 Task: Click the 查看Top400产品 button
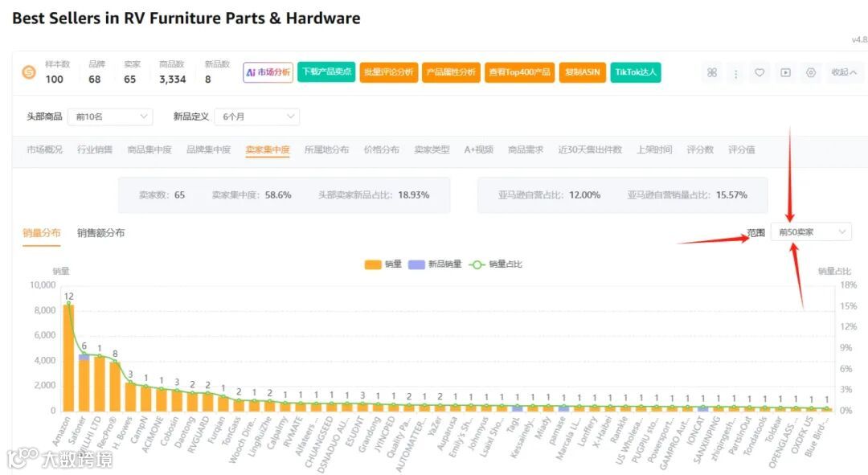[x=520, y=72]
